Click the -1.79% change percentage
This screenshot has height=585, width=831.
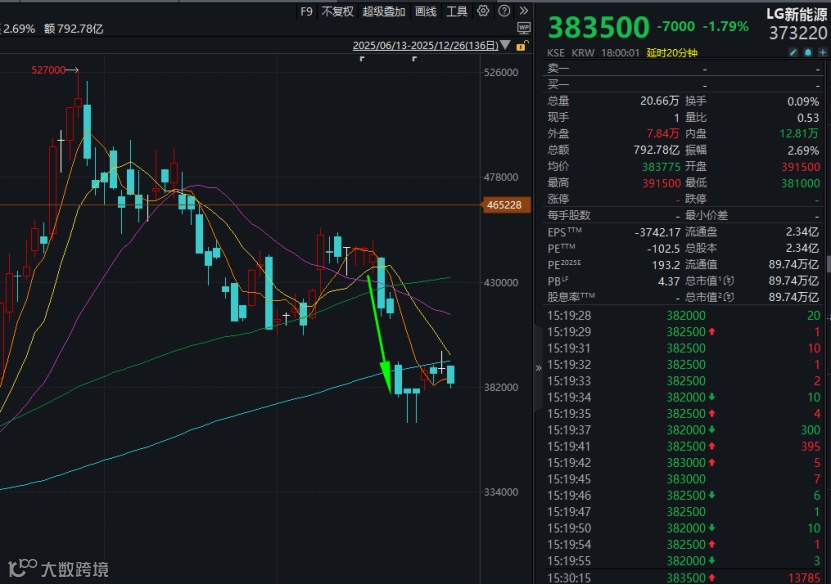(x=726, y=26)
